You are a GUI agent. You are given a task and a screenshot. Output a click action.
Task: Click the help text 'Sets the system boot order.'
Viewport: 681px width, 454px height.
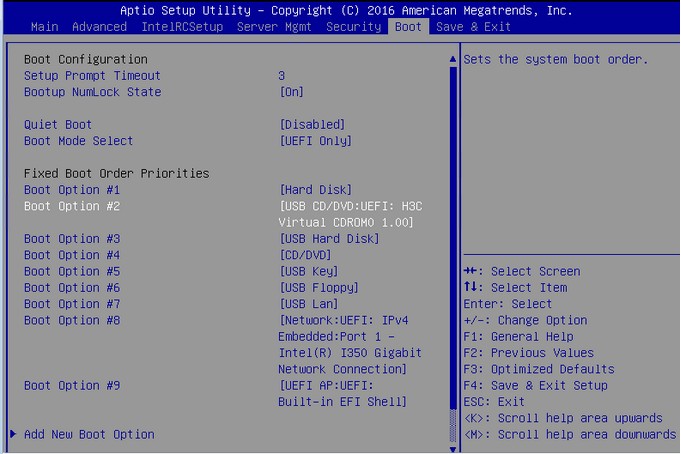point(555,60)
